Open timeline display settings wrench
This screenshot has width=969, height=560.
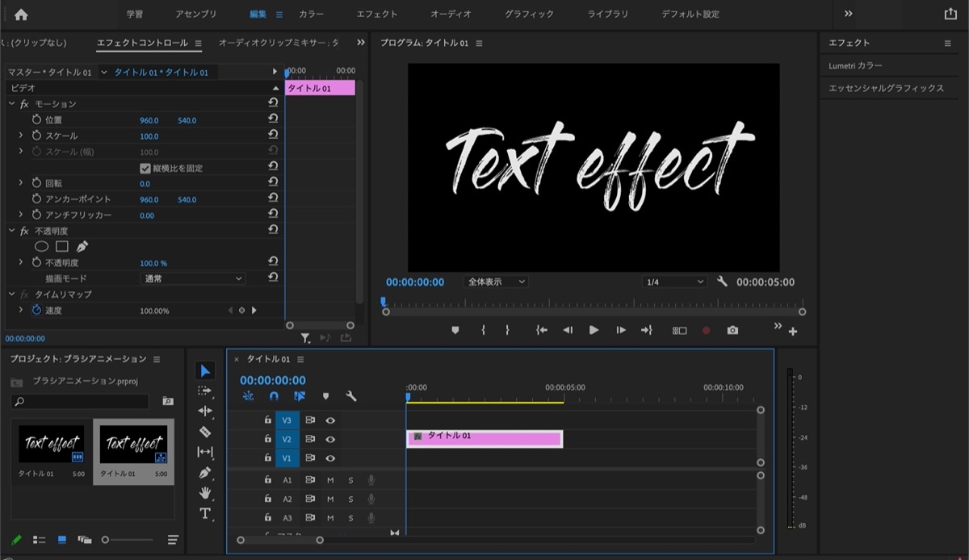351,396
